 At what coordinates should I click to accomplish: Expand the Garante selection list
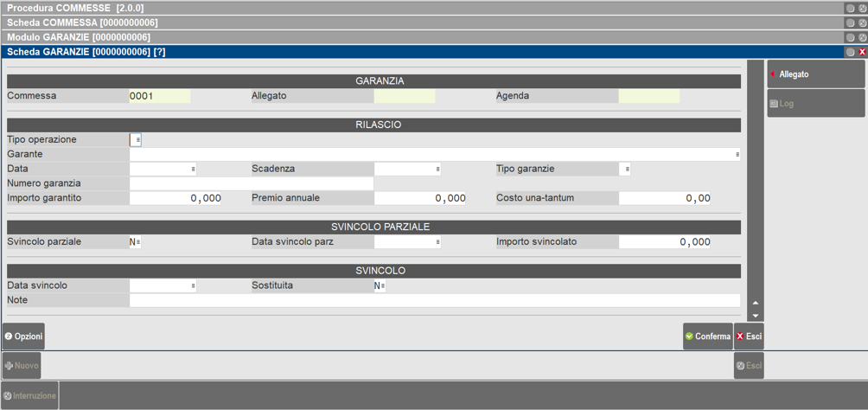(737, 155)
